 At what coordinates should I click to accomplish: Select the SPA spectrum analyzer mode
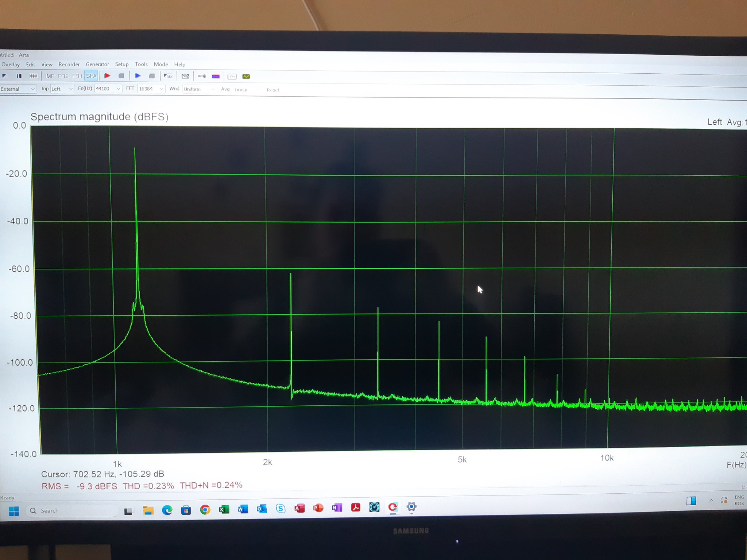pyautogui.click(x=91, y=76)
